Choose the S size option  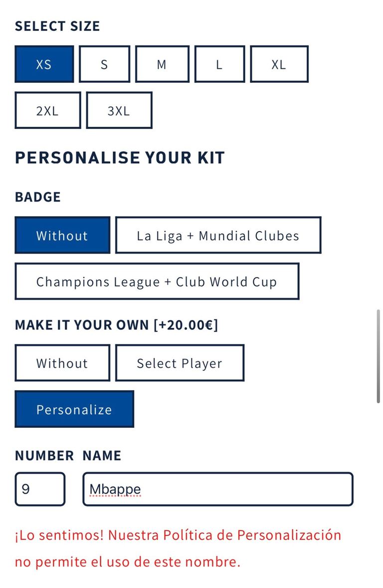tap(104, 64)
